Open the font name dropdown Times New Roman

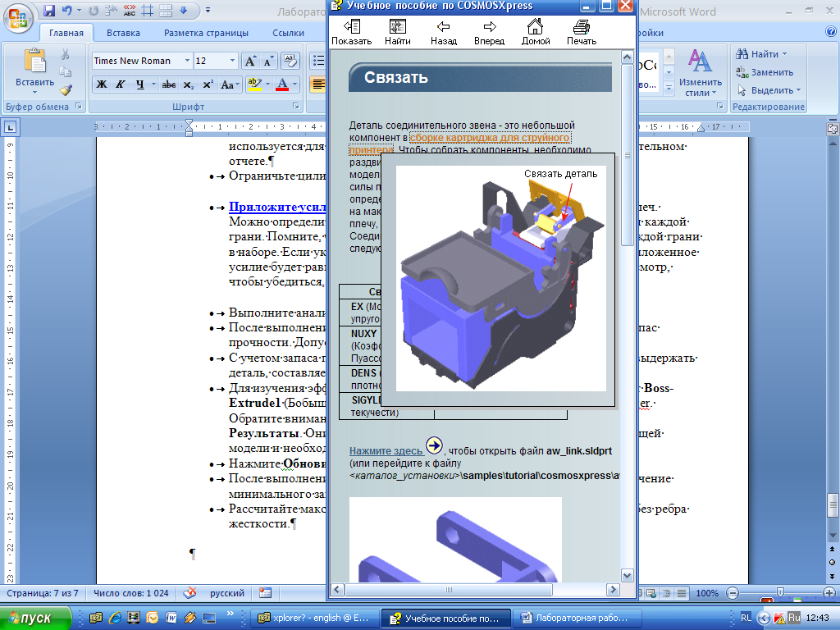coord(187,61)
